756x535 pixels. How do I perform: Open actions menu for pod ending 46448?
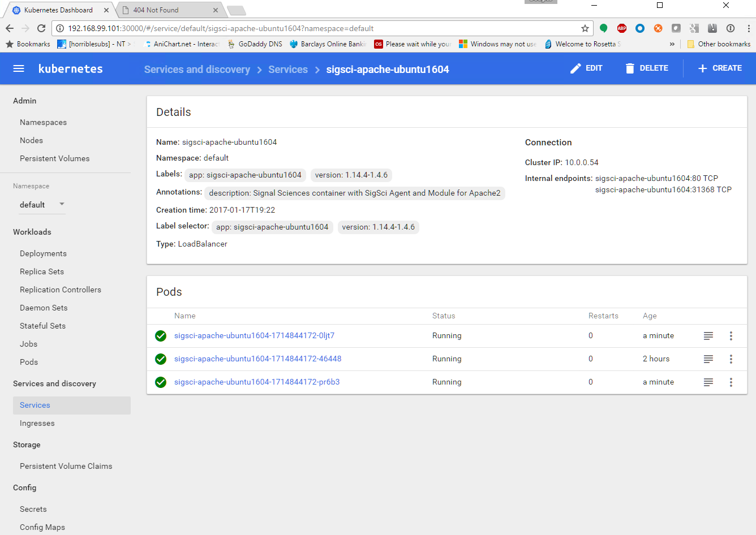731,359
